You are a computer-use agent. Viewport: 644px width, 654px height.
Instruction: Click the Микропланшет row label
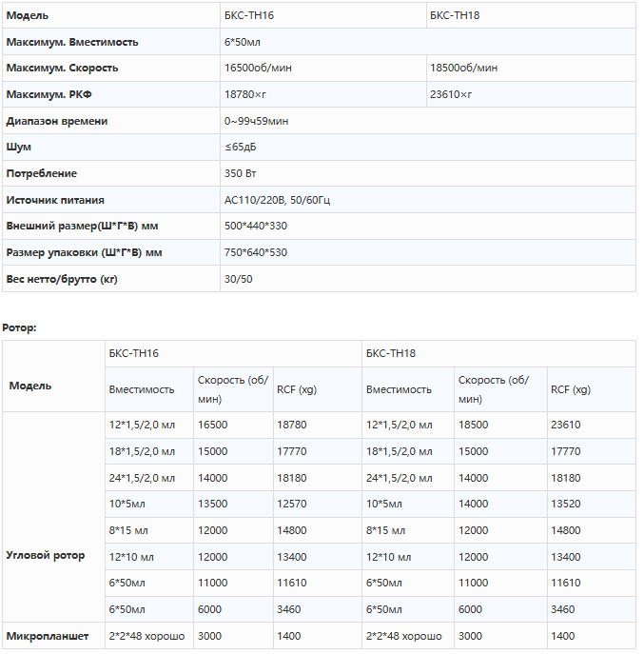[x=48, y=636]
